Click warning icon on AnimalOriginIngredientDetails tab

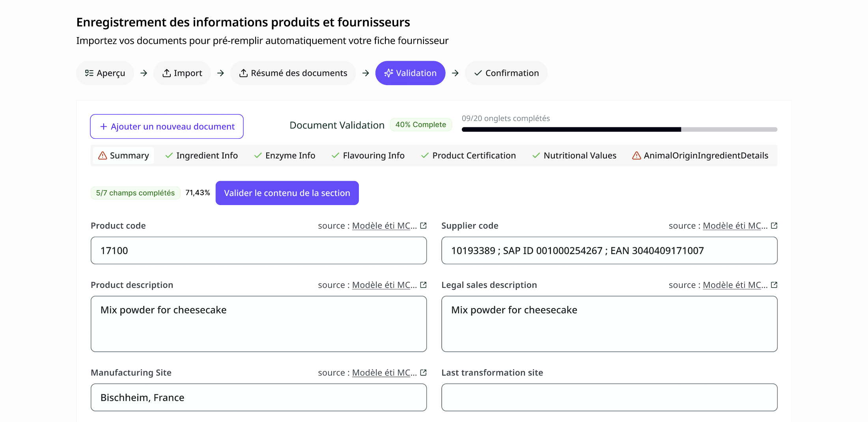[637, 156]
